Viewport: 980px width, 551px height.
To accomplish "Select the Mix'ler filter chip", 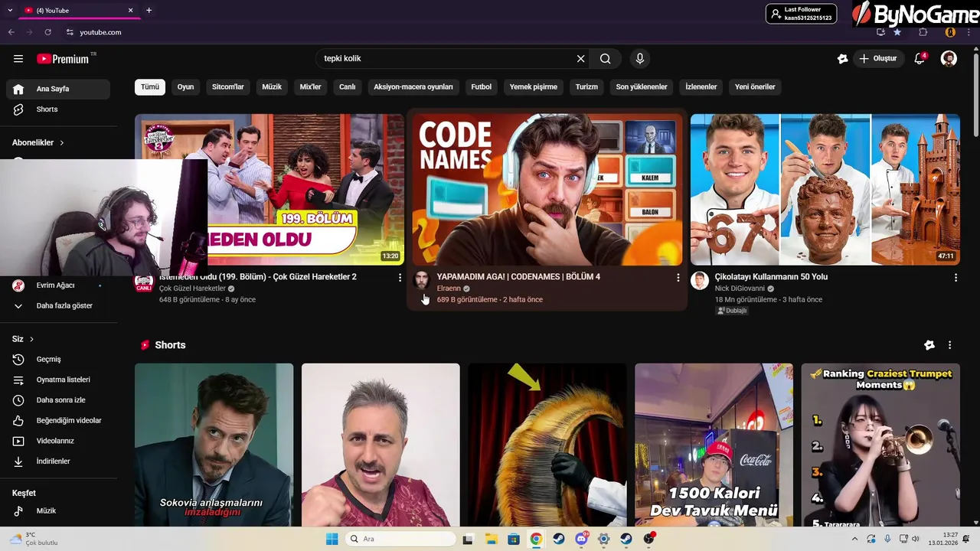I will (310, 86).
